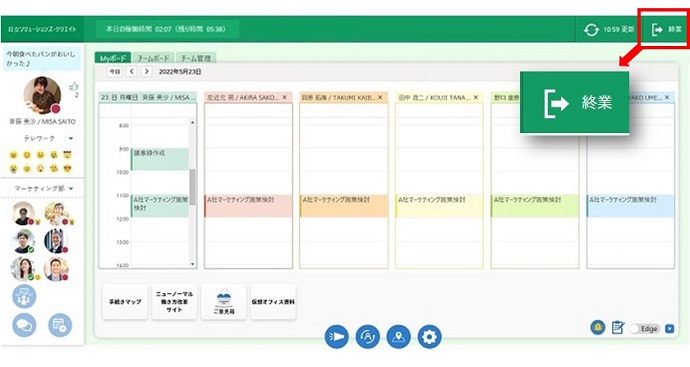Viewport: 690px width, 367px height.
Task: Open the megaphone announcement icon
Action: [x=337, y=337]
